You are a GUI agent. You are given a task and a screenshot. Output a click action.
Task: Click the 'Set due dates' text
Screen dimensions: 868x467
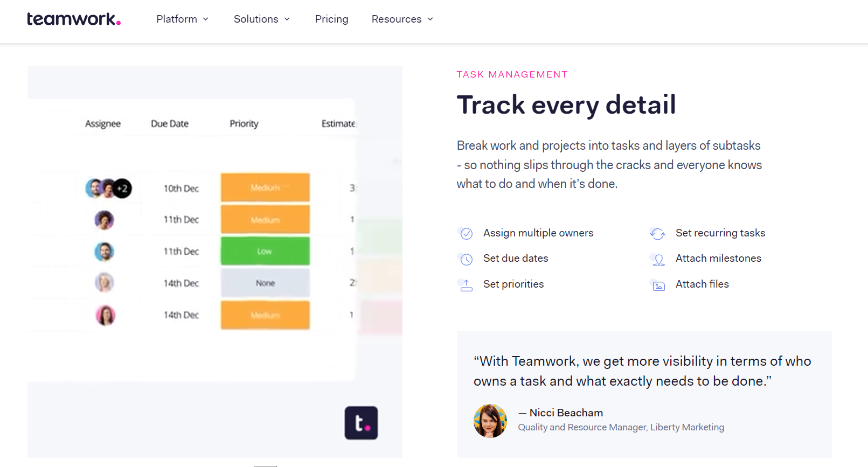[516, 258]
